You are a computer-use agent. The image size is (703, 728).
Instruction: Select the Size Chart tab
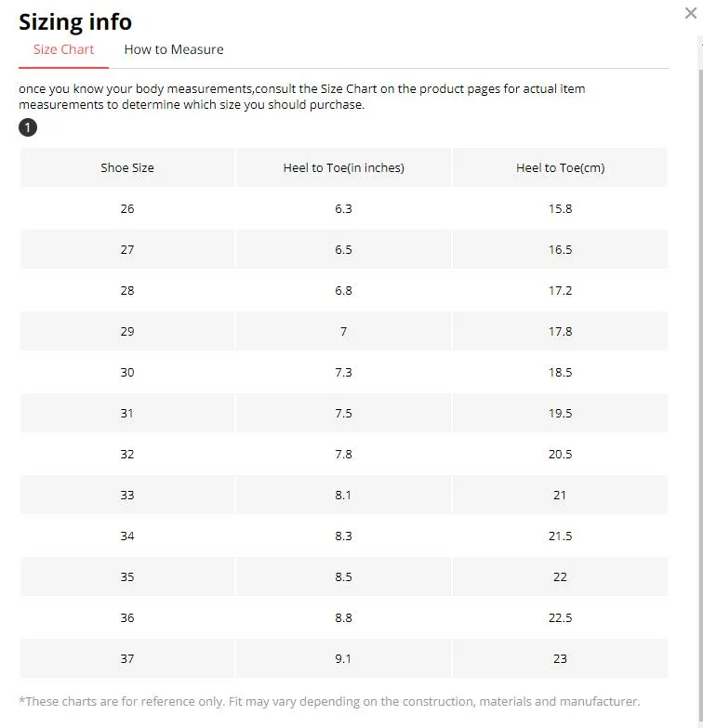(x=63, y=49)
